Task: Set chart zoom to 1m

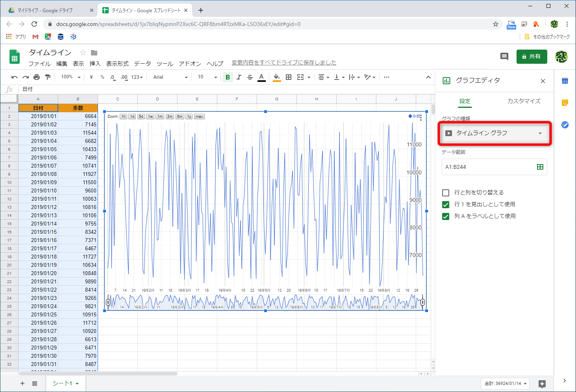Action: (x=160, y=116)
